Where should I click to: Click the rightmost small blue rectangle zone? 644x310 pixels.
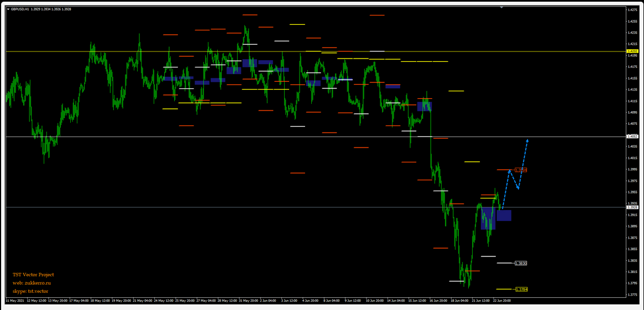click(504, 216)
